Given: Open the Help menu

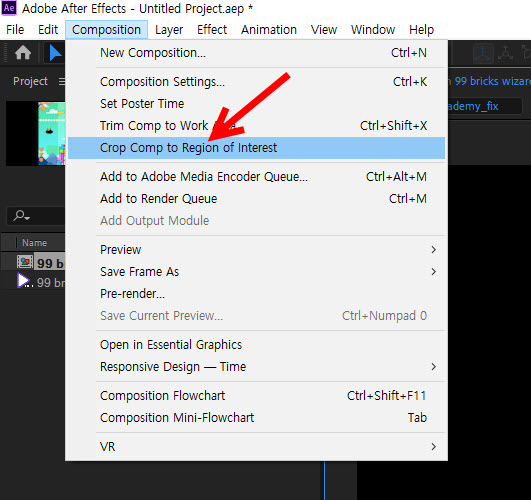Looking at the screenshot, I should point(421,30).
